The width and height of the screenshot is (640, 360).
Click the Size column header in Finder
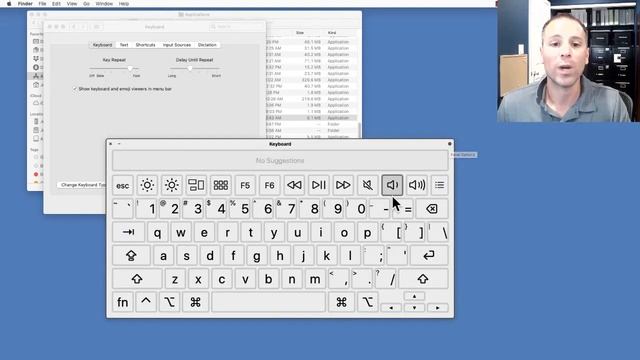pyautogui.click(x=300, y=33)
